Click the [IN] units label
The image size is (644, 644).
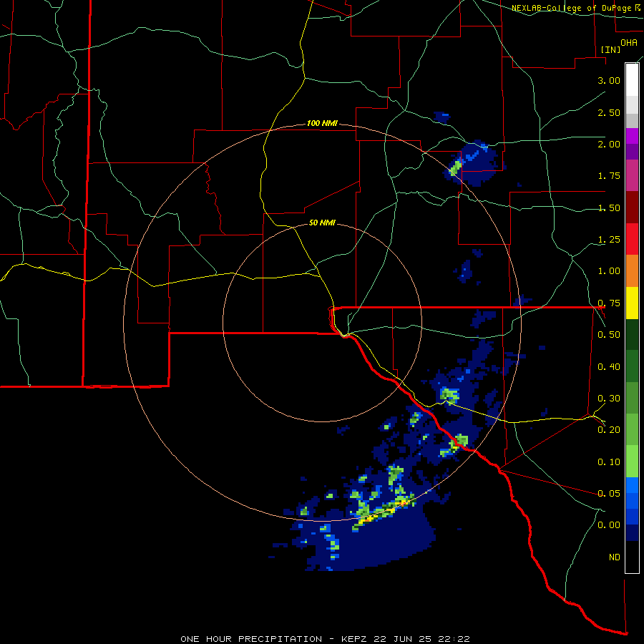pyautogui.click(x=611, y=49)
